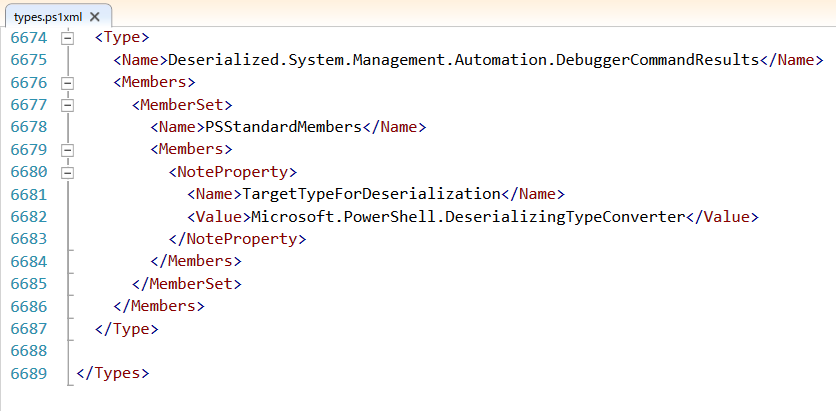Click line number 6683

28,239
